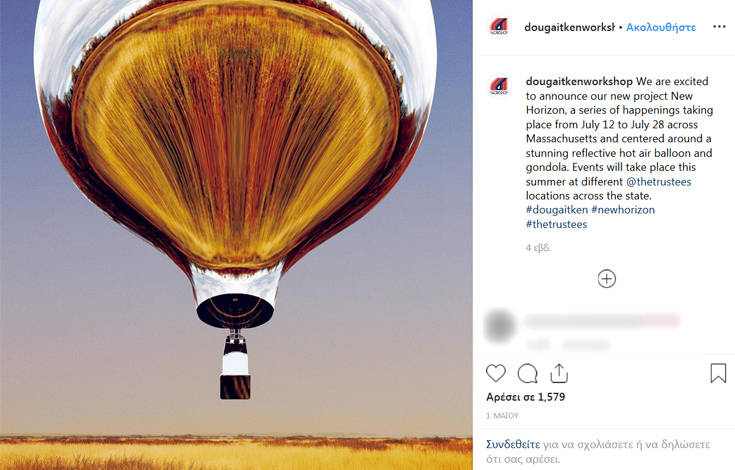
Task: Open the dougaitkenworkshop username in the caption
Action: (x=579, y=82)
